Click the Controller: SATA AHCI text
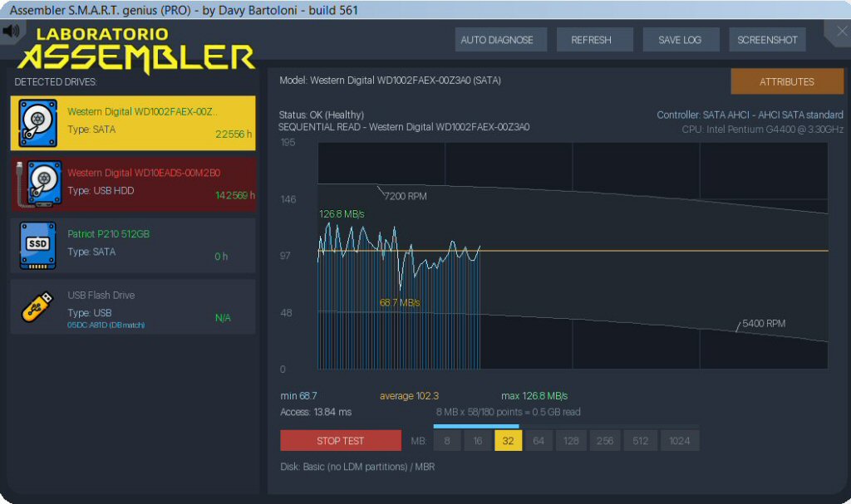Image resolution: width=851 pixels, height=504 pixels. pyautogui.click(x=750, y=115)
